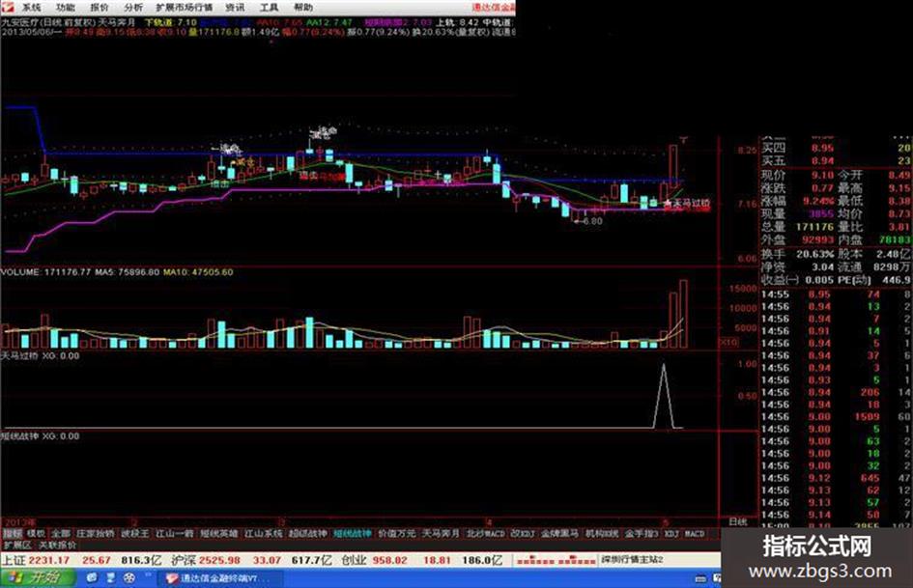Click the 上证 index value 2231.17

point(49,560)
